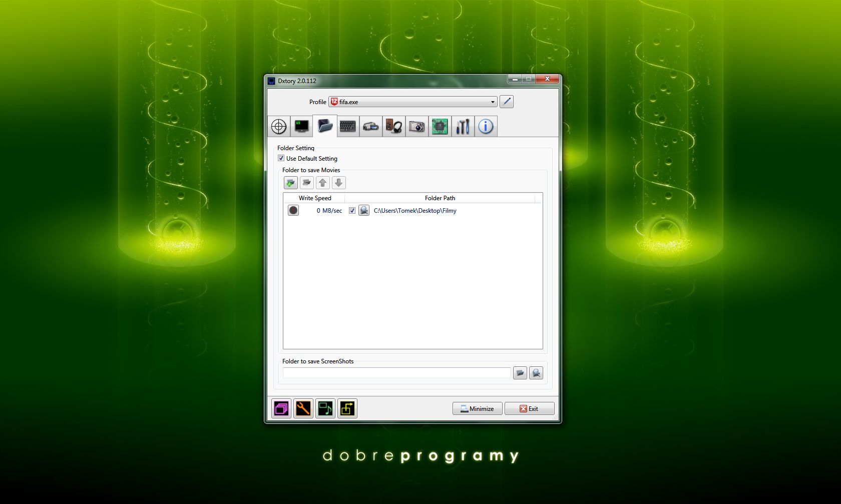The width and height of the screenshot is (841, 504).
Task: Click the ScreenShots folder explore magnifier icon
Action: click(x=536, y=373)
